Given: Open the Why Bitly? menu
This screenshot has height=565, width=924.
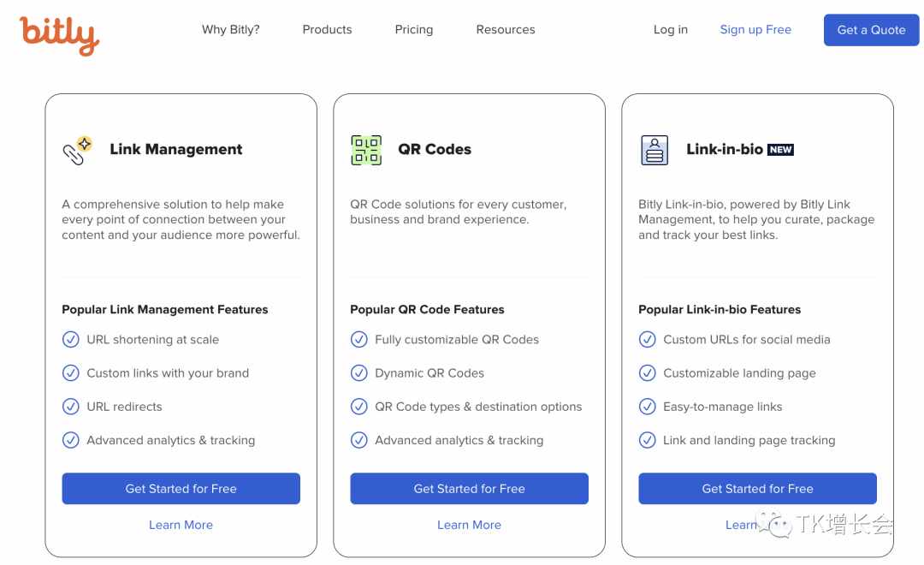Looking at the screenshot, I should [230, 29].
